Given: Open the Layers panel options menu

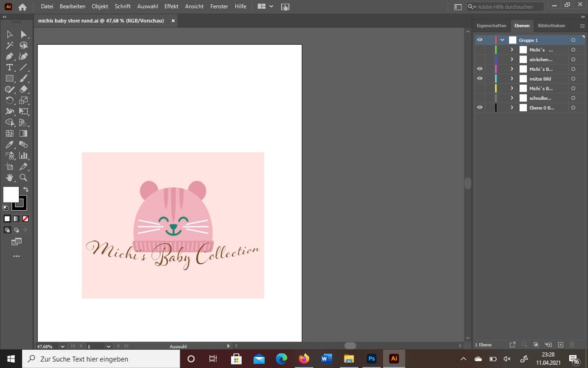Looking at the screenshot, I should pyautogui.click(x=582, y=26).
